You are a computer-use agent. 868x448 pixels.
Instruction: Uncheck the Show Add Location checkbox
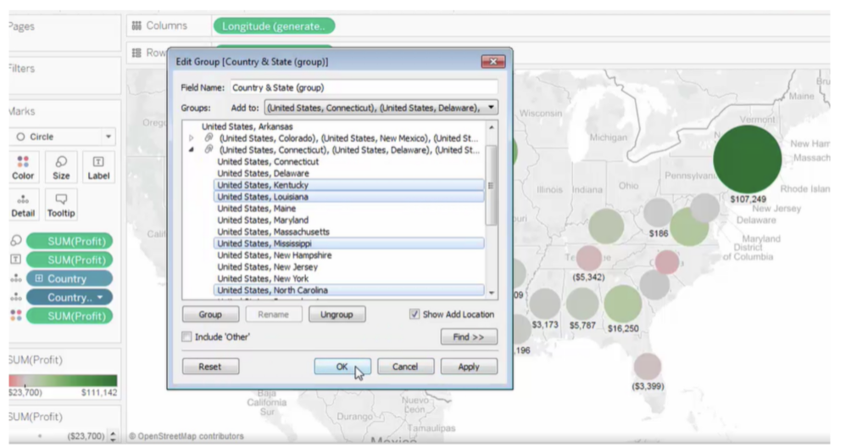pyautogui.click(x=415, y=314)
